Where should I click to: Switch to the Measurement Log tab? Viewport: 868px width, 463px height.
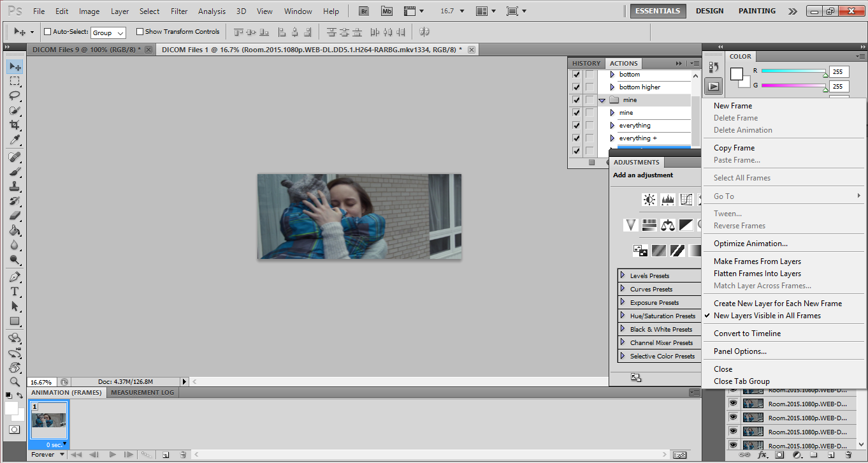pos(142,393)
